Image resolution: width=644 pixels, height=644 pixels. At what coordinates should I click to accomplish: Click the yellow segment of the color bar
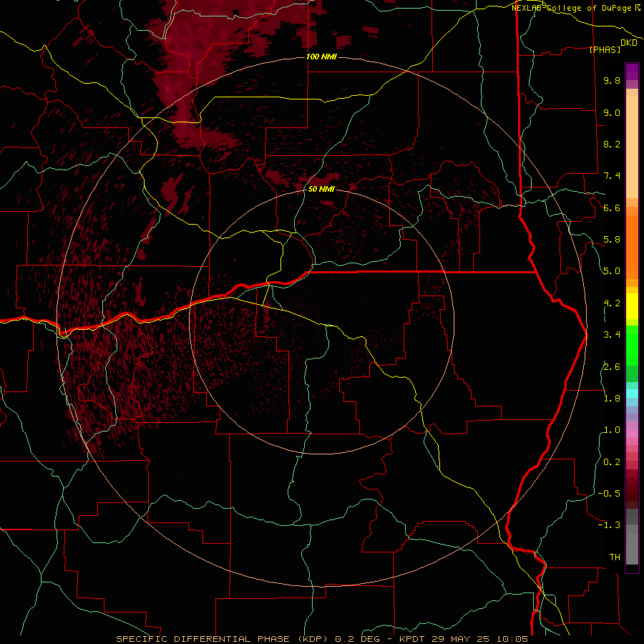click(632, 306)
